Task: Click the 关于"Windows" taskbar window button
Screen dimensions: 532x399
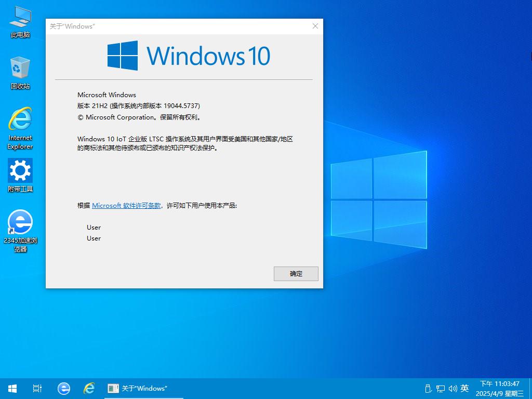Action: coord(143,388)
